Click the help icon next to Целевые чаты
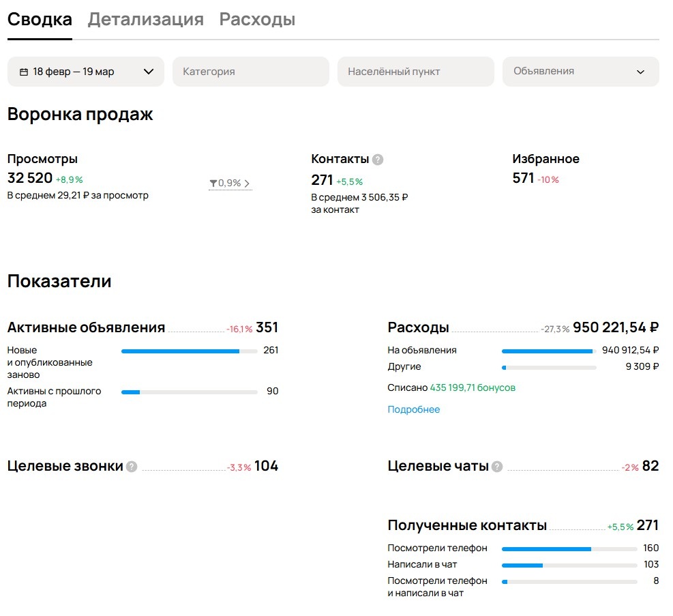 coord(497,467)
